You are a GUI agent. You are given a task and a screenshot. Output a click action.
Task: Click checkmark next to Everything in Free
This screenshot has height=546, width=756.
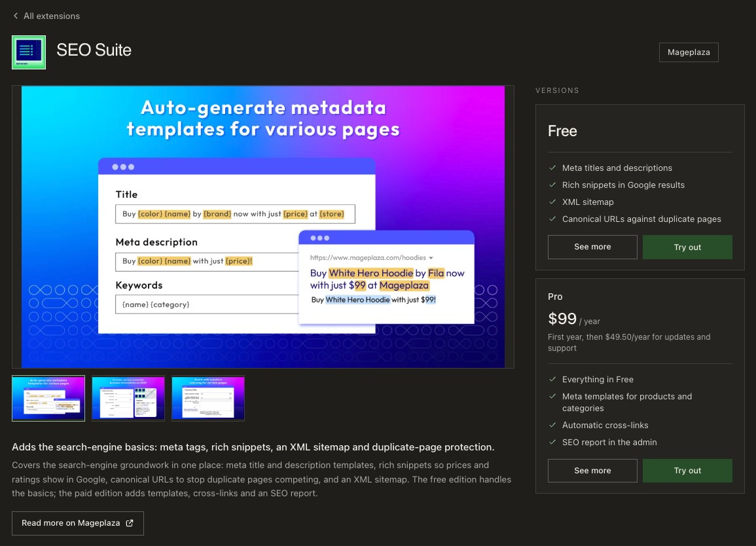pos(552,379)
